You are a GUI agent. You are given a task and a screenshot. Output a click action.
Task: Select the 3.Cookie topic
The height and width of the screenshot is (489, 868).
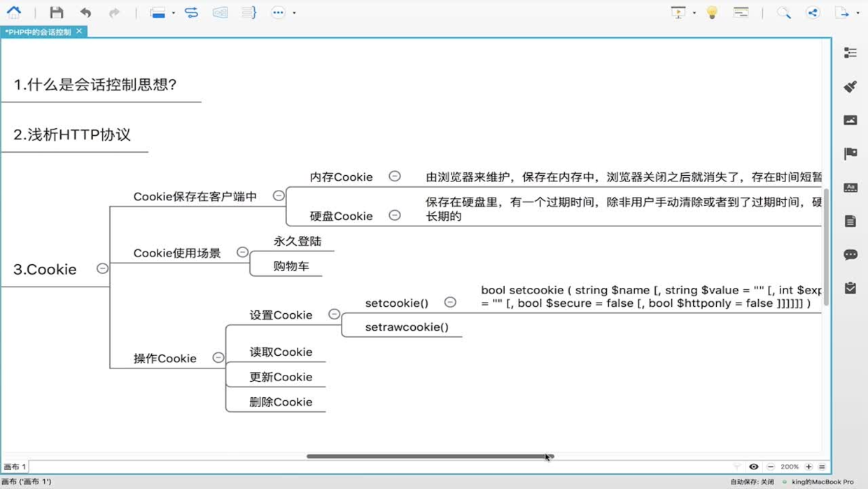pos(45,269)
